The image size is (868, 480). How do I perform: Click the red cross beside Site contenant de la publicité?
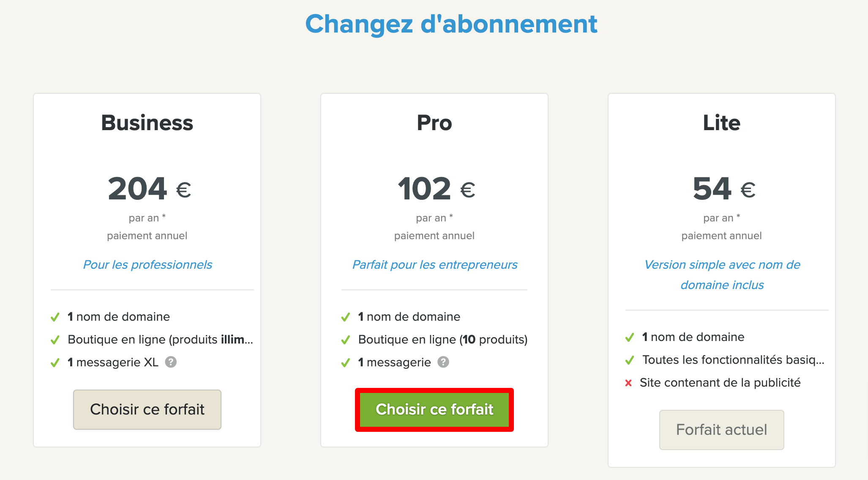click(x=628, y=383)
